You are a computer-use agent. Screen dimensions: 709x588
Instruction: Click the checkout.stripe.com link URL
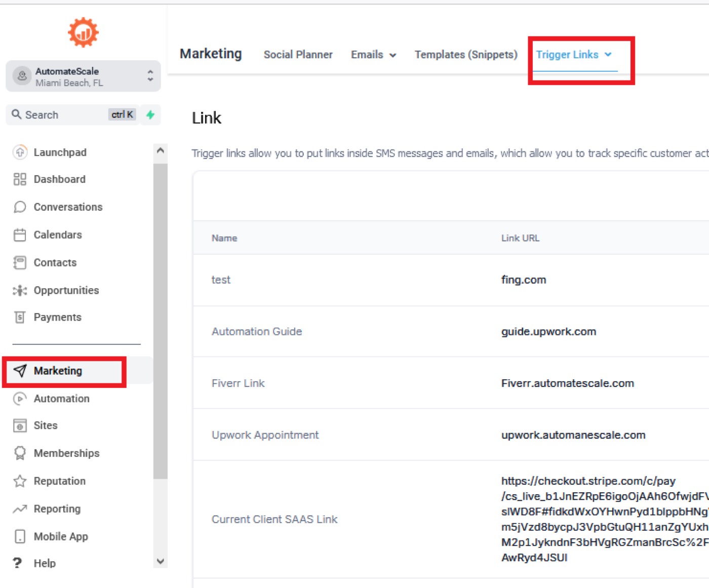pyautogui.click(x=605, y=519)
